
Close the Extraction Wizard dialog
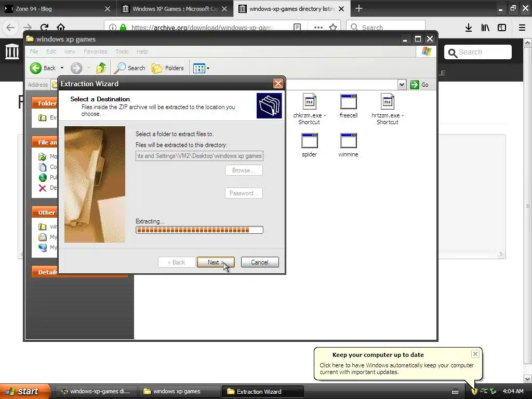coord(278,84)
